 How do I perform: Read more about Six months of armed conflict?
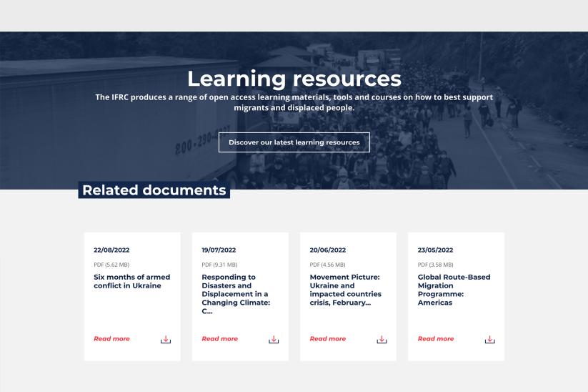click(111, 338)
